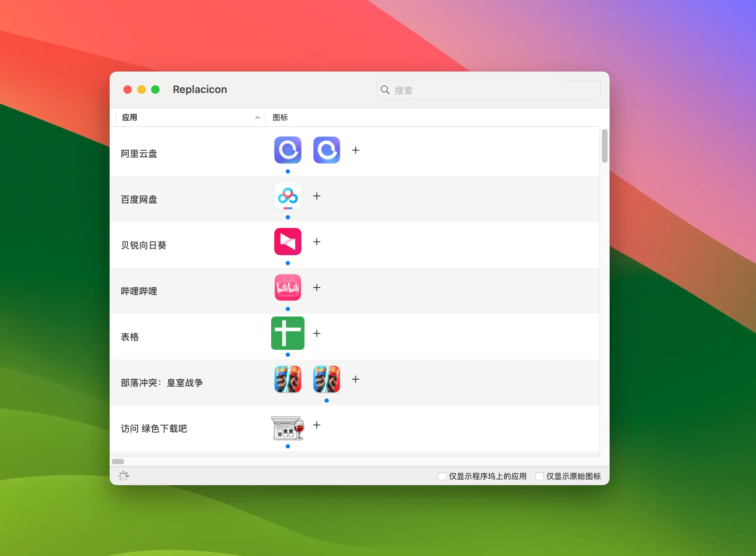Screen dimensions: 756x556
Task: Select the 百度网盘 cloud icon
Action: click(x=287, y=196)
